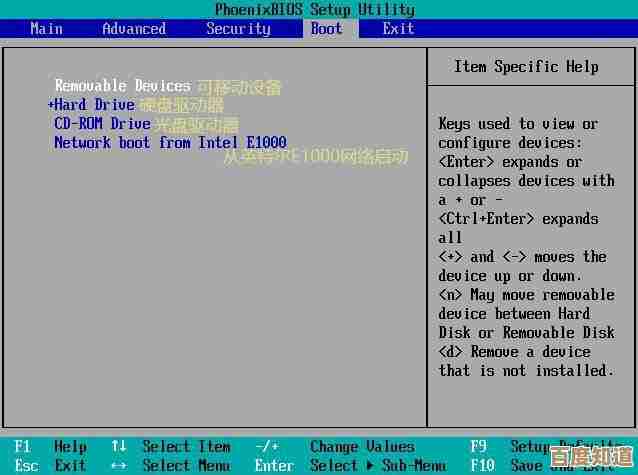Click Esc Exit in the footer
This screenshot has width=638, height=475.
pyautogui.click(x=50, y=465)
